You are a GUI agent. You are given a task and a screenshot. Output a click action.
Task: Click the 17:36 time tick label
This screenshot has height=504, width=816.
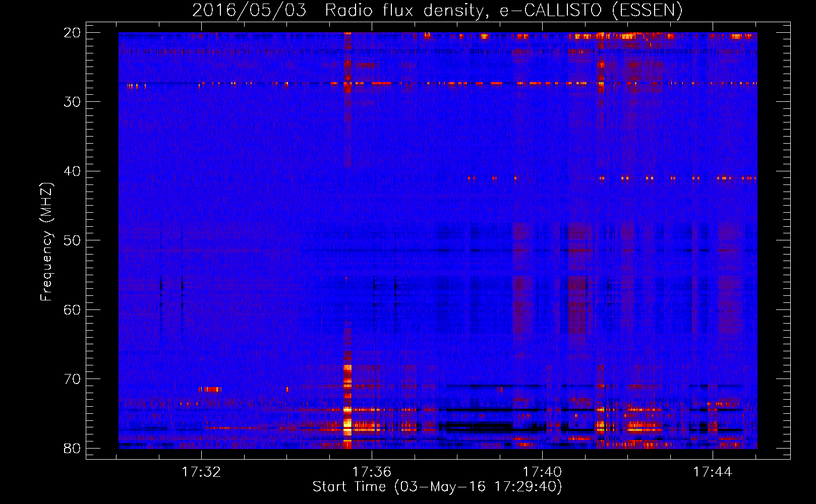(x=372, y=472)
